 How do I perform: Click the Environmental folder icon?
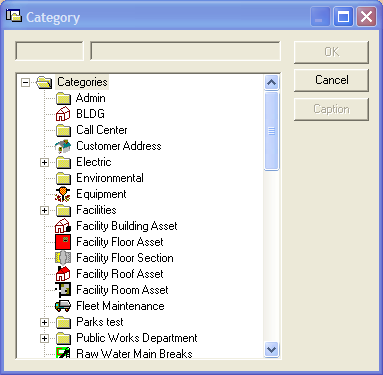pos(63,178)
